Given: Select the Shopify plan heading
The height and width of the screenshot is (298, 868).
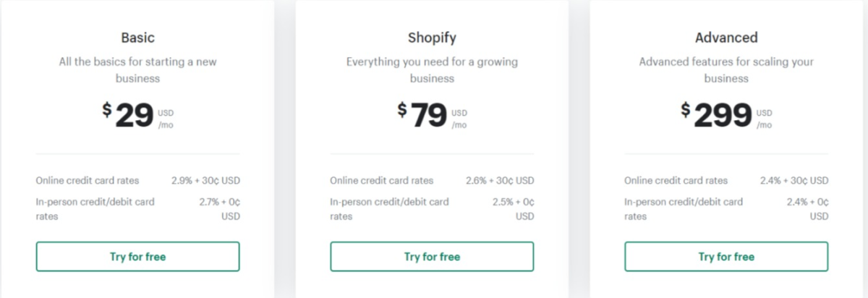Looking at the screenshot, I should [432, 38].
